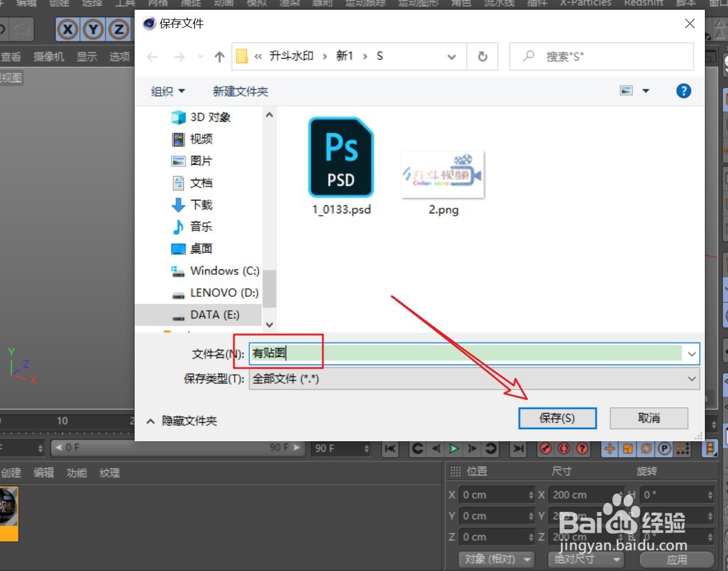Screen dimensions: 728x571
Task: Expand the 组织 dropdown in save dialog
Action: tap(167, 91)
